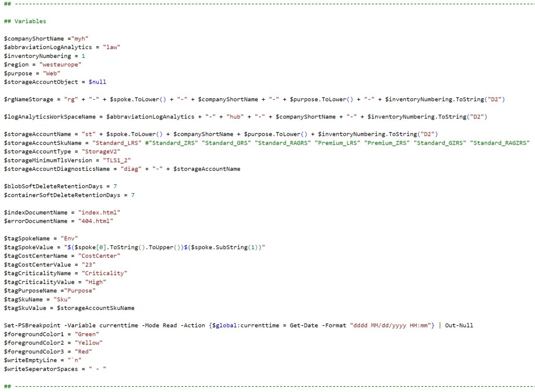Click the "index.html" string
Screen dimensions: 535x392
99,212
